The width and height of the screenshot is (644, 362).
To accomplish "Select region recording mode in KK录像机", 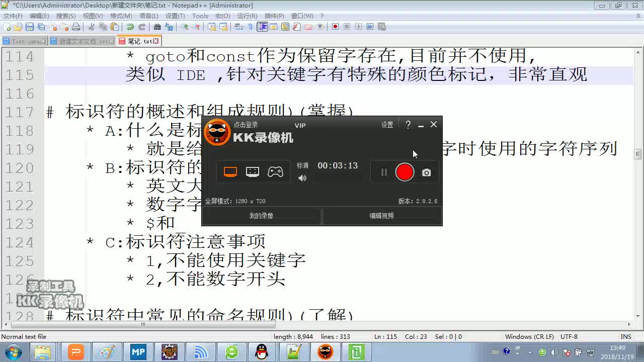I will [x=252, y=171].
